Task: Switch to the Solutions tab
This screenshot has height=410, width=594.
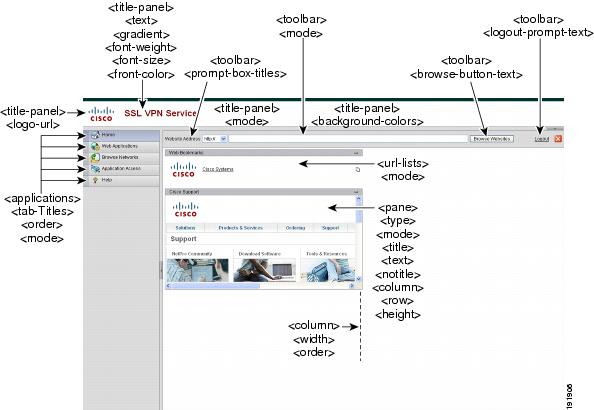Action: pyautogui.click(x=185, y=228)
